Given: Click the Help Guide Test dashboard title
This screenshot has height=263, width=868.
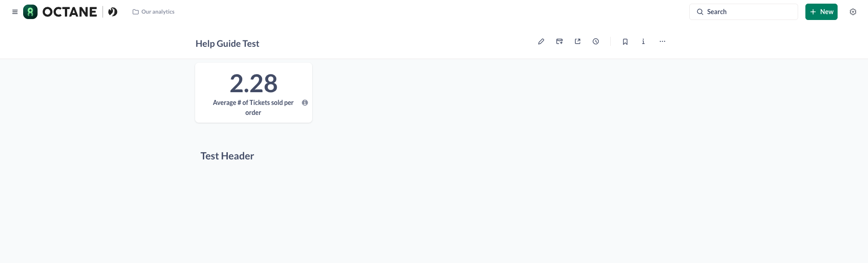Looking at the screenshot, I should point(227,44).
